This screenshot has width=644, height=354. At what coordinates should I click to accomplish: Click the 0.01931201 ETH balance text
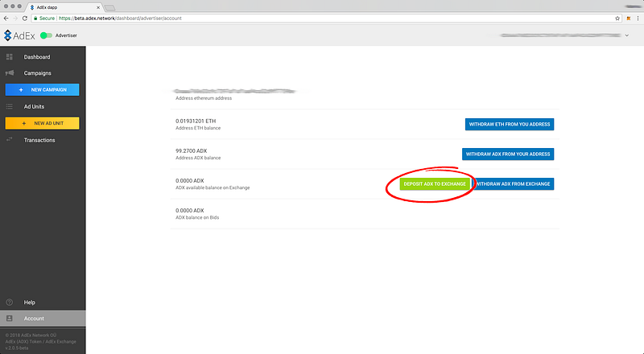click(x=196, y=121)
